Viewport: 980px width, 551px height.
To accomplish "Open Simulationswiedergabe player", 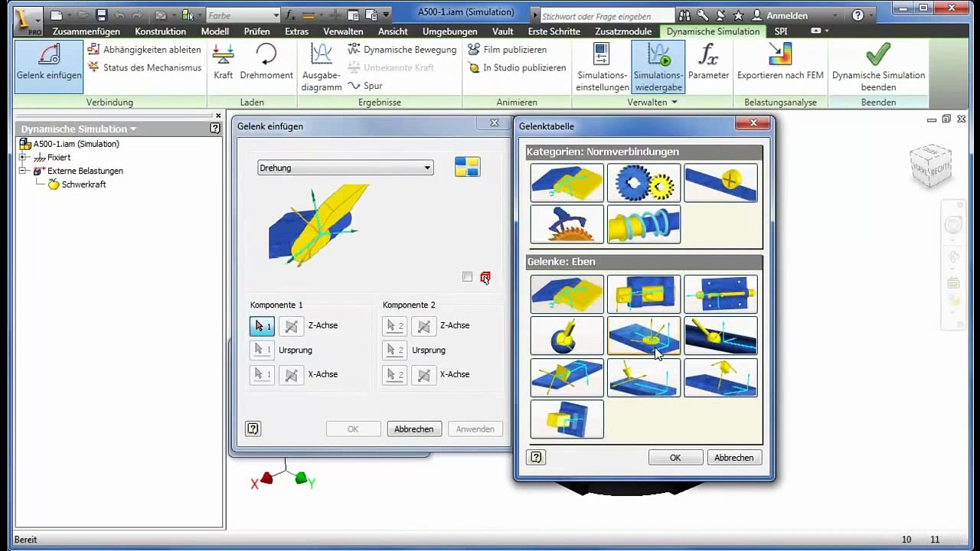I will [658, 67].
